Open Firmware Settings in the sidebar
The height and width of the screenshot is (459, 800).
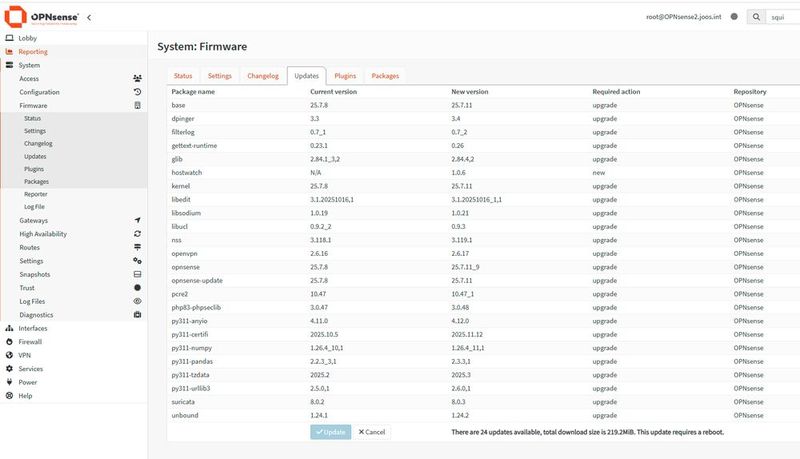coord(35,131)
